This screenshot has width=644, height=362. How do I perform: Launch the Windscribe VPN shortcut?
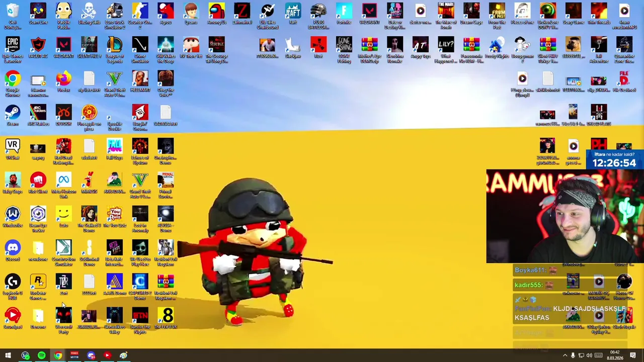click(13, 217)
